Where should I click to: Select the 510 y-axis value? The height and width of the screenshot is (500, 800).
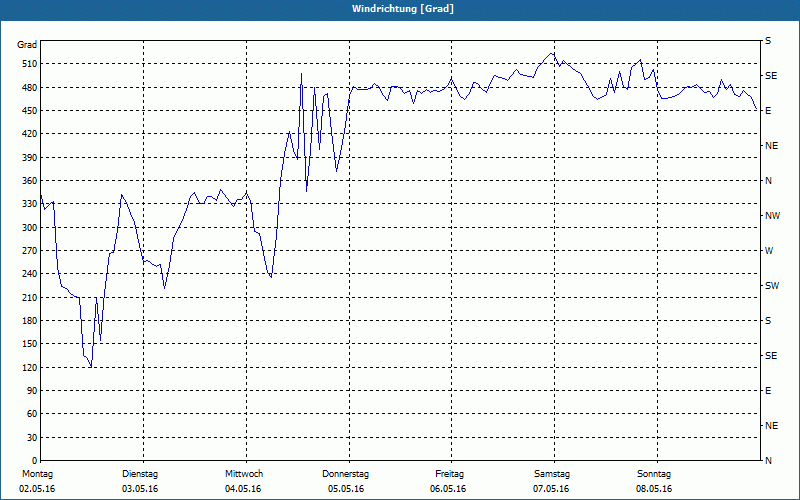pos(30,64)
